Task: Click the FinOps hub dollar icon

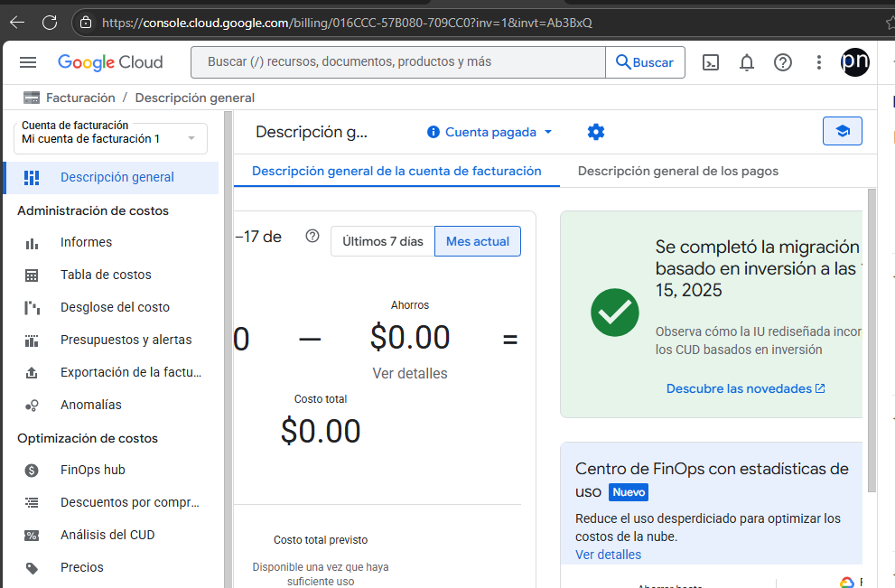Action: point(32,471)
